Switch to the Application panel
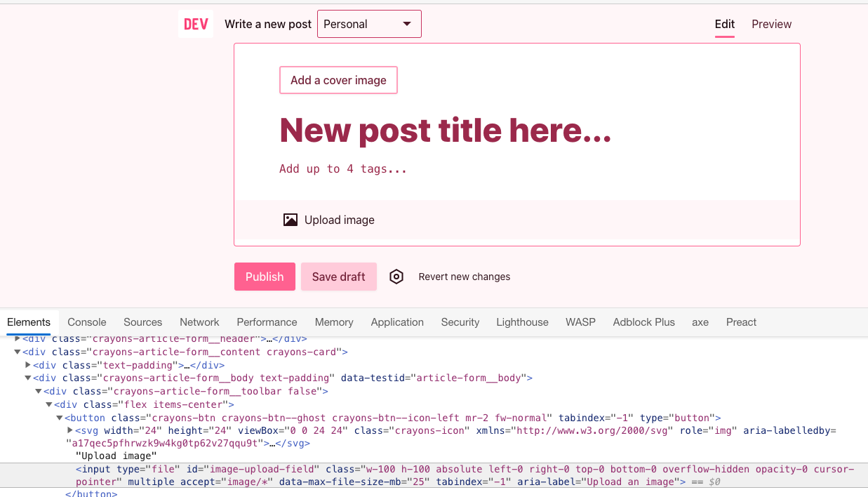The width and height of the screenshot is (868, 497). pos(397,322)
